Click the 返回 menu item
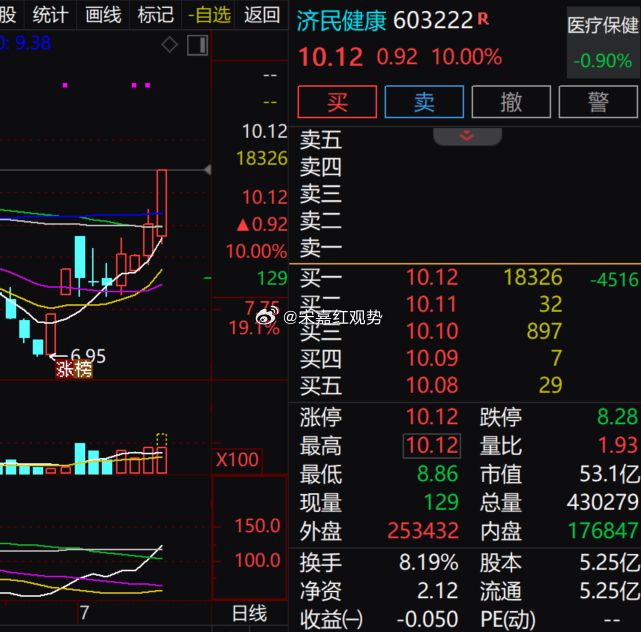This screenshot has height=632, width=641. [262, 15]
